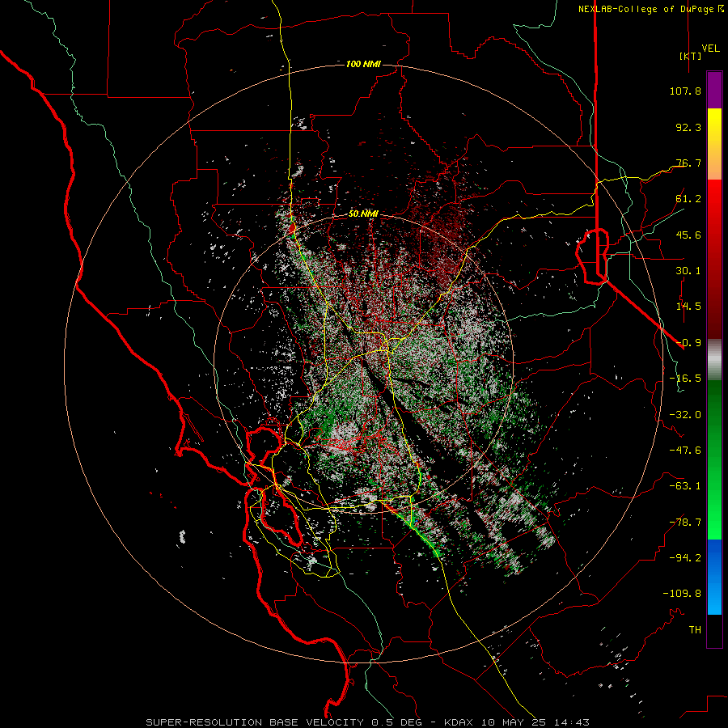The image size is (728, 728).
Task: Select the -109.8 legend value
Action: point(682,594)
